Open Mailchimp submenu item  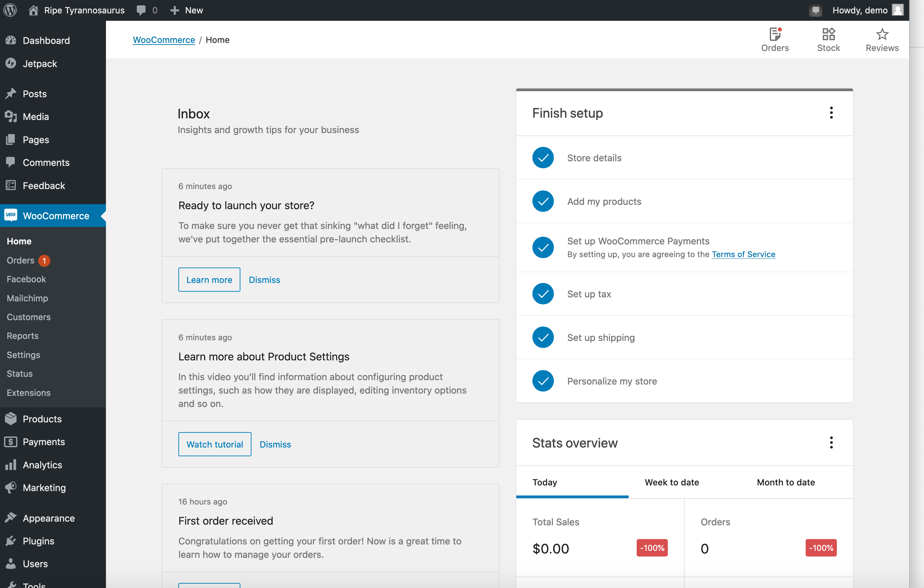[27, 298]
